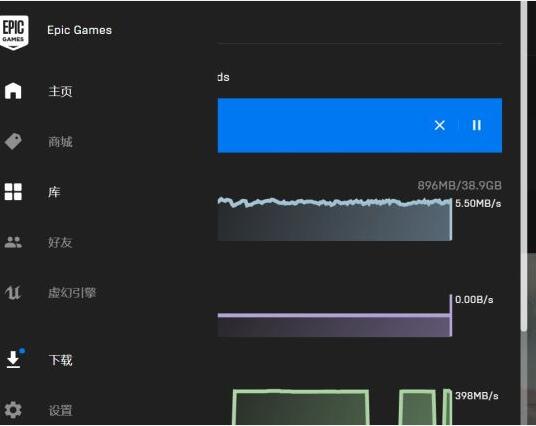Click the friends people icon

pyautogui.click(x=13, y=242)
